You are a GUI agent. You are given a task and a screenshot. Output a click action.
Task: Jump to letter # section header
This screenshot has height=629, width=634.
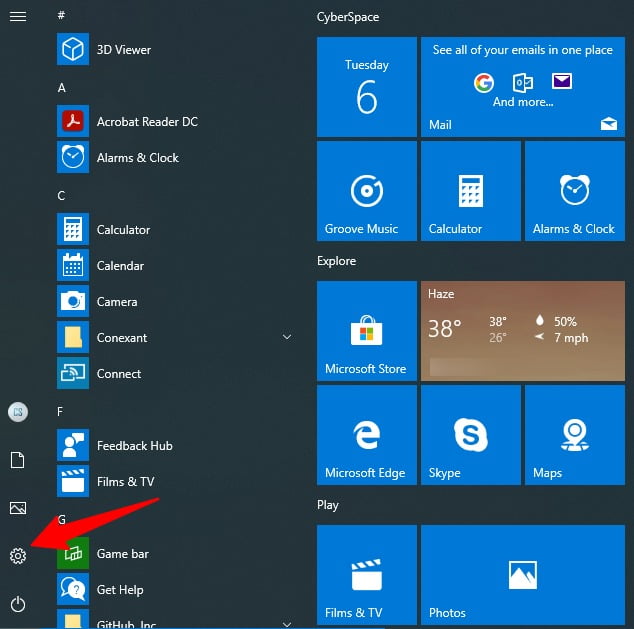pos(61,15)
